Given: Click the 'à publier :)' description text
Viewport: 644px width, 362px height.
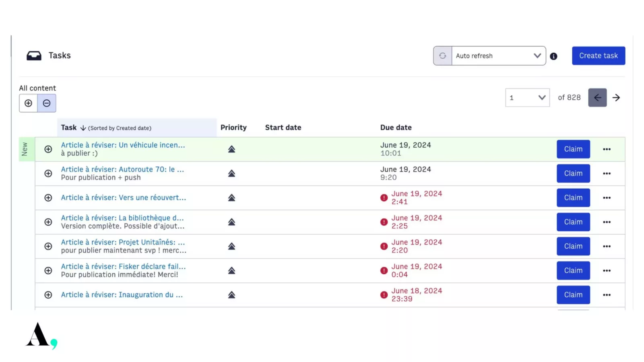Looking at the screenshot, I should (x=79, y=153).
